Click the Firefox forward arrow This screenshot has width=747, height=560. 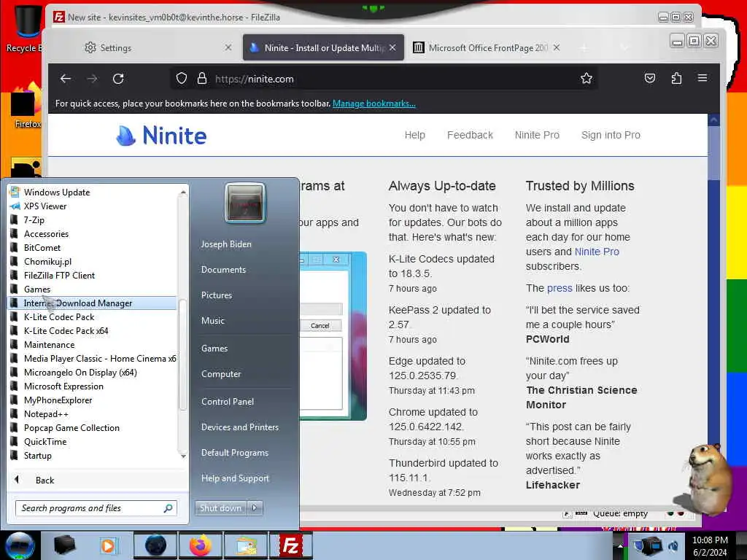93,79
